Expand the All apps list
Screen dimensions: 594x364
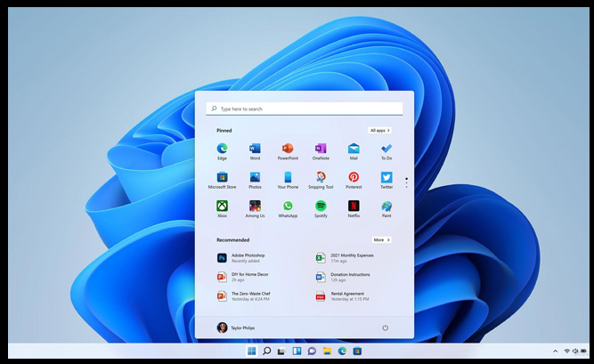tap(380, 130)
